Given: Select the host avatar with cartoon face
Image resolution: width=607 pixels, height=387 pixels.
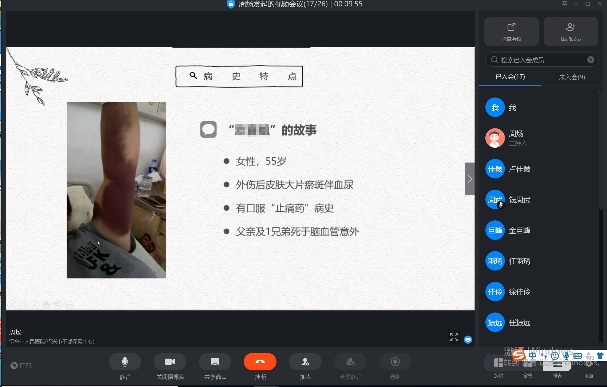Looking at the screenshot, I should coord(495,138).
